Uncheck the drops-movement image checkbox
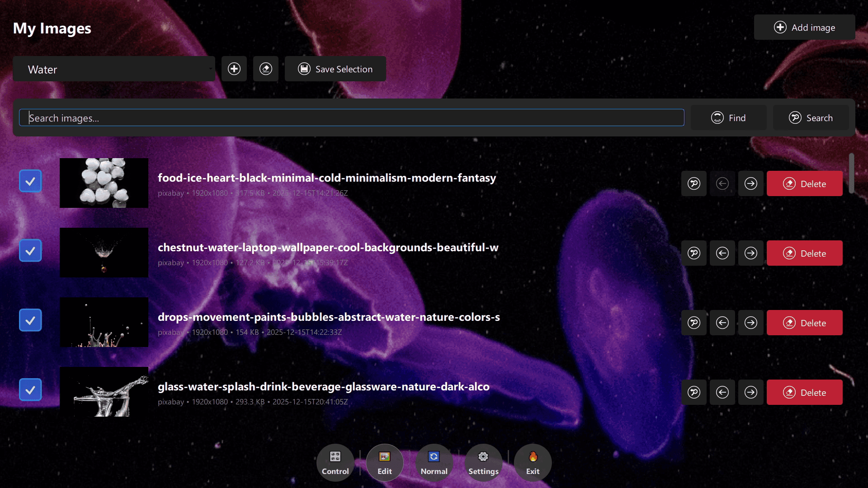Viewport: 868px width, 488px height. click(x=30, y=321)
